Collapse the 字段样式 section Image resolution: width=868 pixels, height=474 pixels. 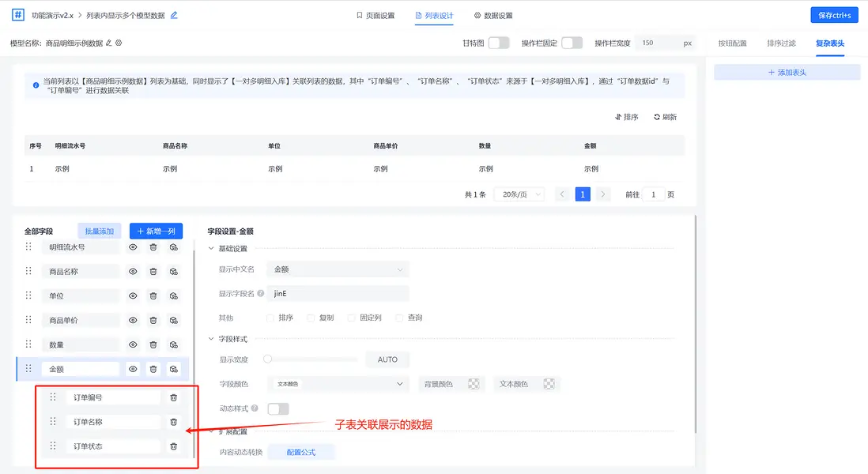click(x=211, y=338)
